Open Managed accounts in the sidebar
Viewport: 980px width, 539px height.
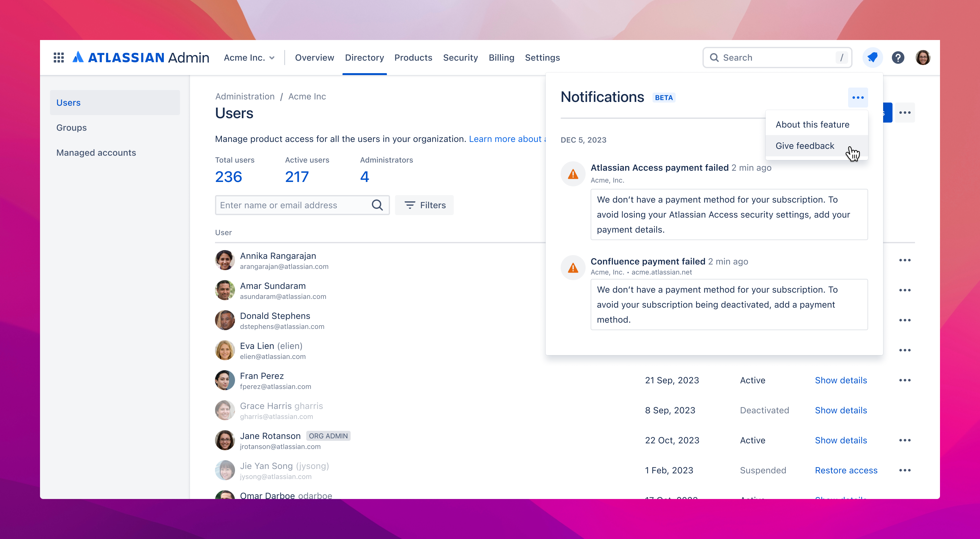(115, 153)
